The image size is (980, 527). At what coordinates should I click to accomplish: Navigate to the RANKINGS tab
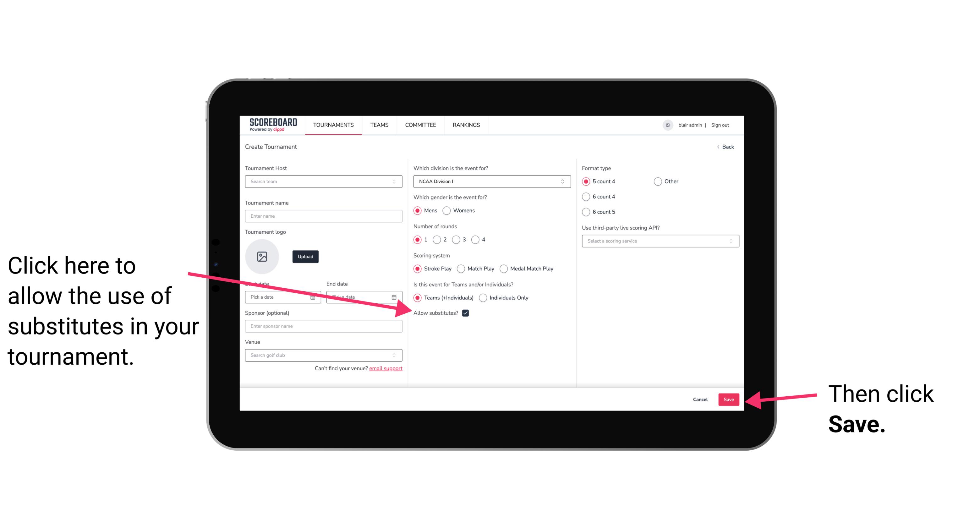[466, 125]
